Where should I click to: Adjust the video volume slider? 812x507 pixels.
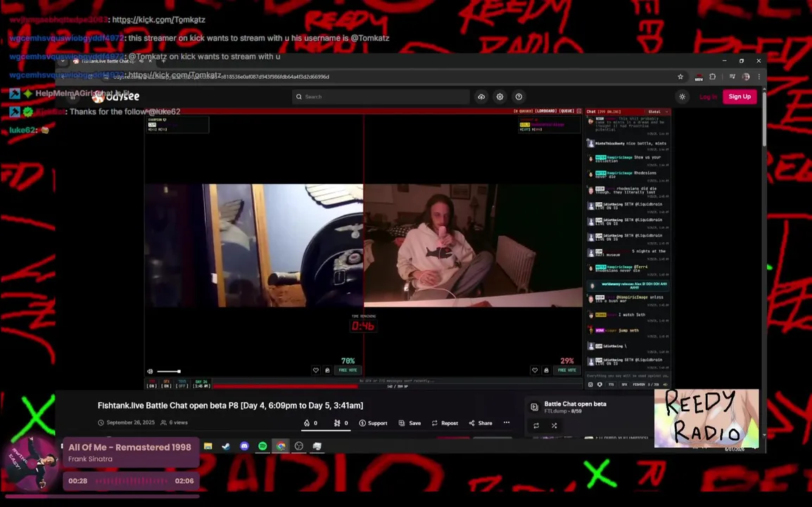click(169, 371)
